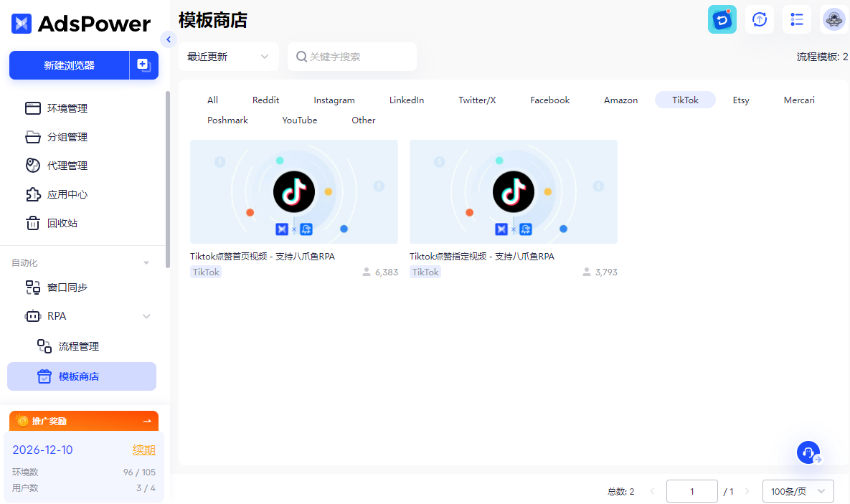
Task: Open the 模板商店 menu item
Action: pyautogui.click(x=82, y=376)
